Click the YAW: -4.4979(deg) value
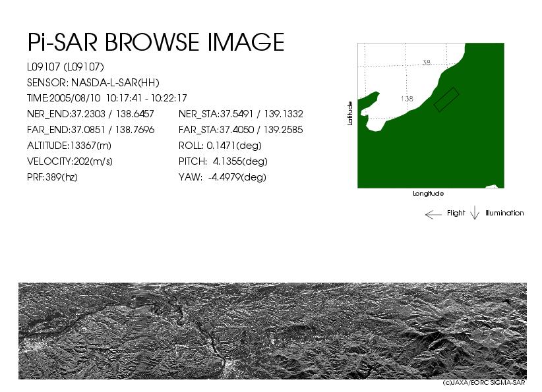 pyautogui.click(x=223, y=177)
